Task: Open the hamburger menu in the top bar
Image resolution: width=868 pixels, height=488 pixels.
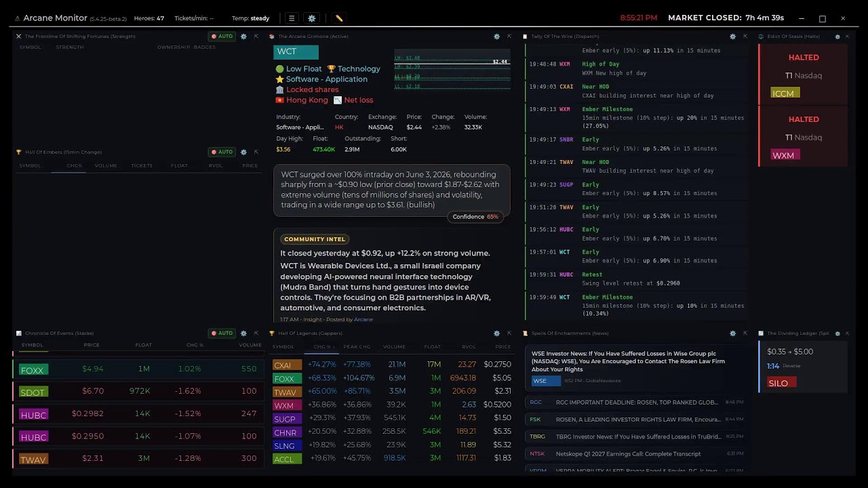Action: coord(291,18)
